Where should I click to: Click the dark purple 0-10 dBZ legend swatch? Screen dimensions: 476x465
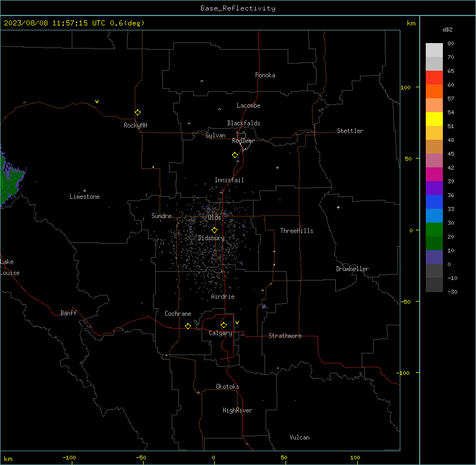tap(434, 257)
